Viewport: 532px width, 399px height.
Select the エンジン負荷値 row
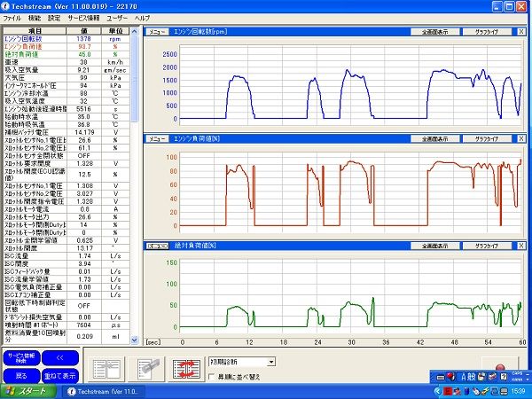click(x=66, y=47)
